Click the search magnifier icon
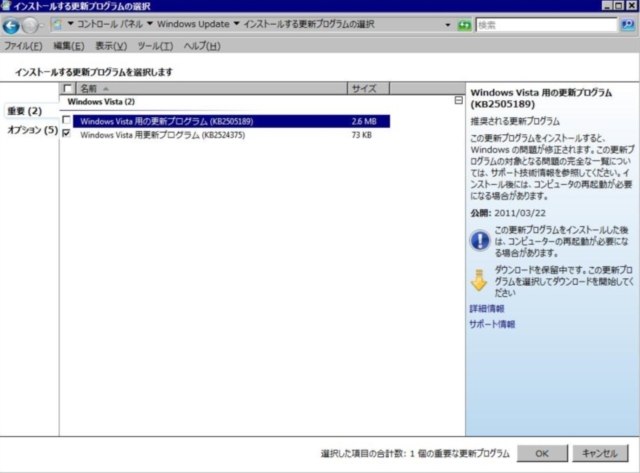Image resolution: width=640 pixels, height=473 pixels. click(x=628, y=25)
